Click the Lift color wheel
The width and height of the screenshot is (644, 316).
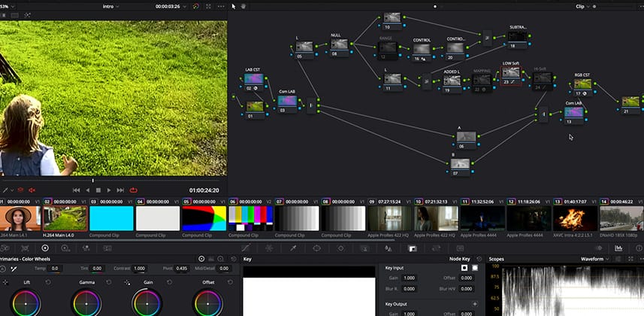[26, 304]
